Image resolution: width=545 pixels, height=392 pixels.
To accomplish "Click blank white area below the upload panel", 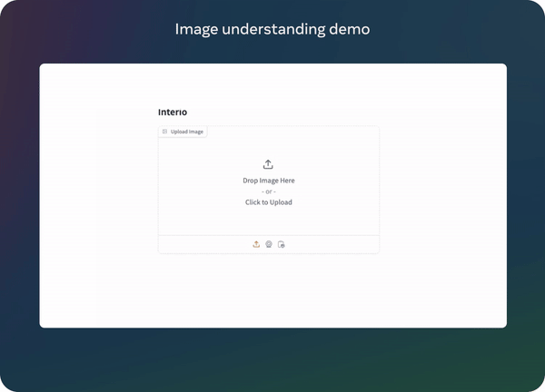I will pos(268,290).
